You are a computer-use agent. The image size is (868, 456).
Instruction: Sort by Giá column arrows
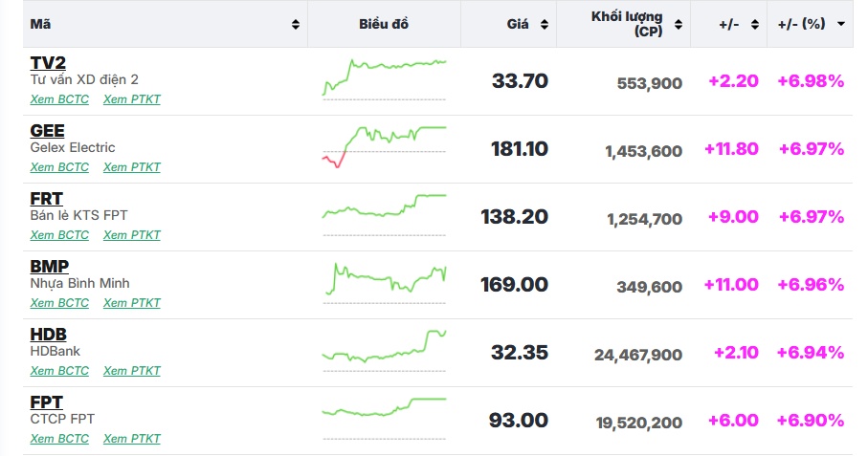pos(545,24)
